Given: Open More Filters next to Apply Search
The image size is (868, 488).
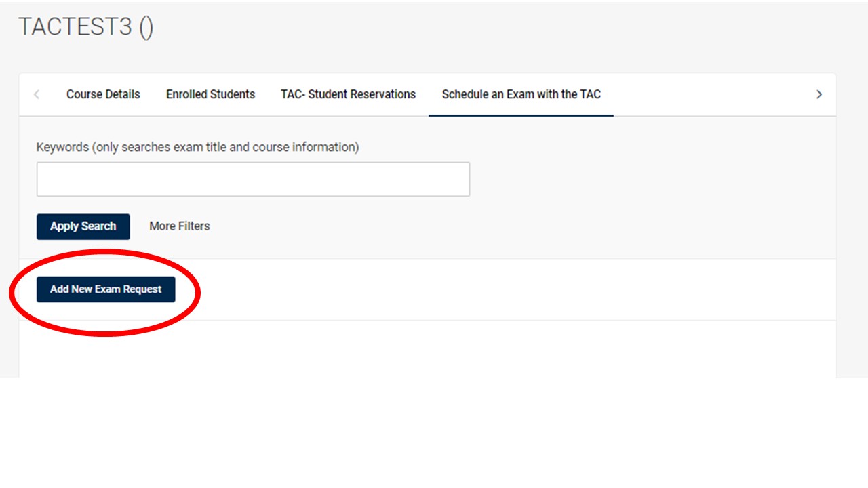Looking at the screenshot, I should tap(179, 226).
